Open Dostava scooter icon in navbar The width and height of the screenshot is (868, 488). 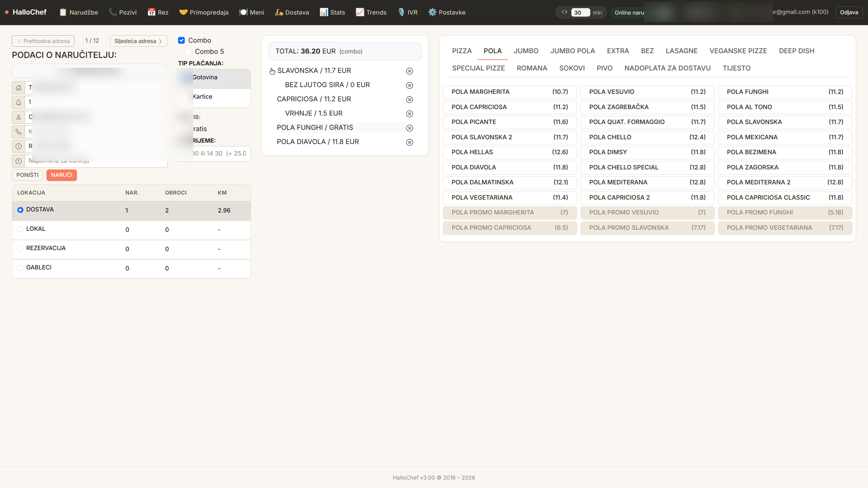point(279,12)
